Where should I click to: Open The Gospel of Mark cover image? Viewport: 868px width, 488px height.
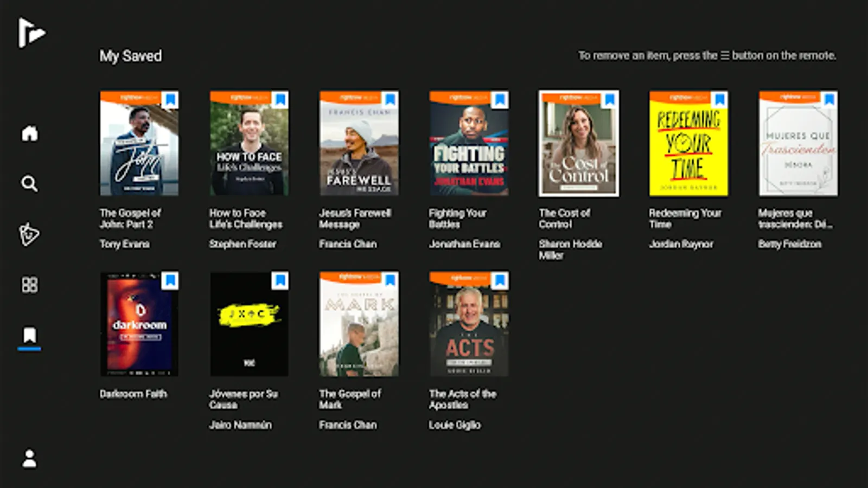(x=359, y=324)
